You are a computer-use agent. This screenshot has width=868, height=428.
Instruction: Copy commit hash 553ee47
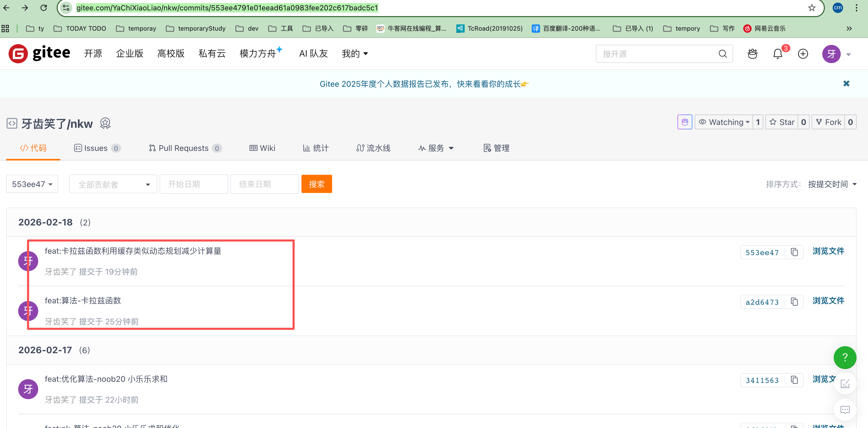pyautogui.click(x=794, y=252)
